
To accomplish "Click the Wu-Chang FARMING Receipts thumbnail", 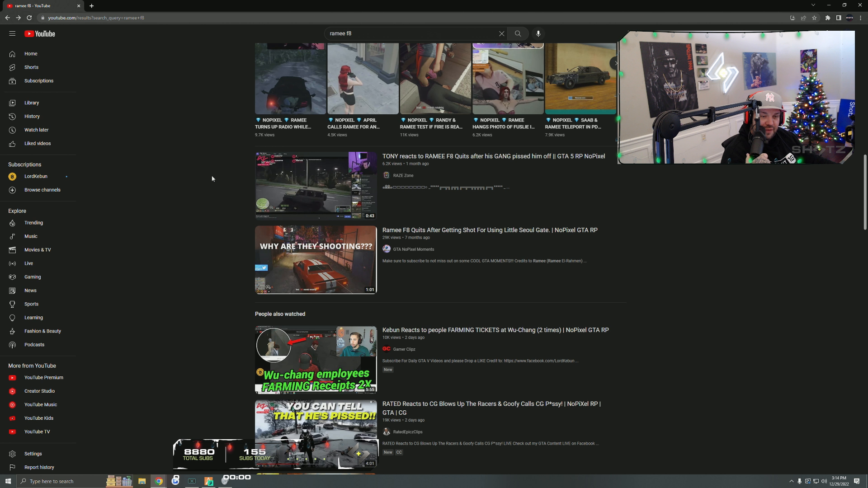I will point(316,360).
